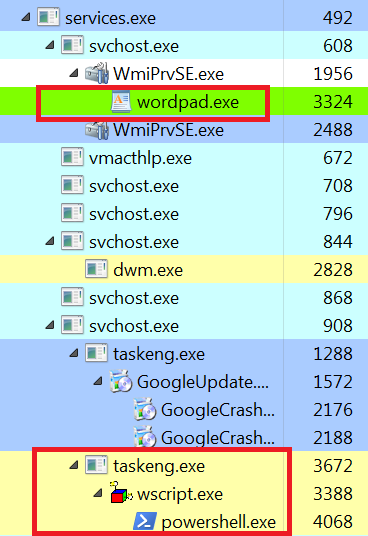Viewport: 368px width, 536px height.
Task: Select the powershell.exe process entry
Action: pyautogui.click(x=184, y=522)
